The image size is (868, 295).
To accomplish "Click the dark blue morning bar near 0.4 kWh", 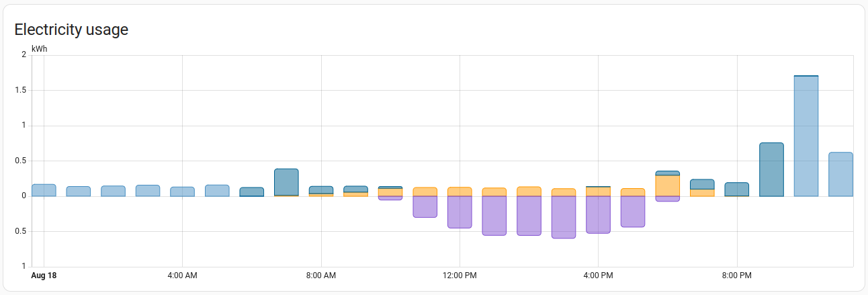I will (x=286, y=181).
